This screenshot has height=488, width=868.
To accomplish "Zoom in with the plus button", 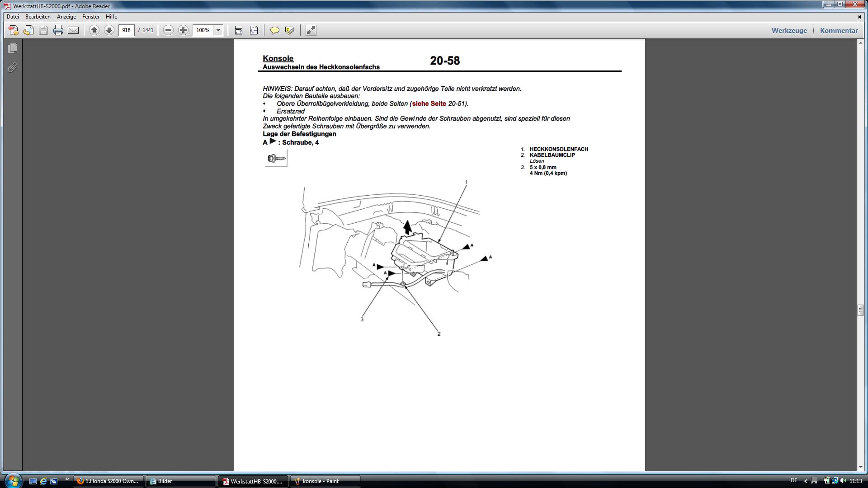I will tap(183, 30).
